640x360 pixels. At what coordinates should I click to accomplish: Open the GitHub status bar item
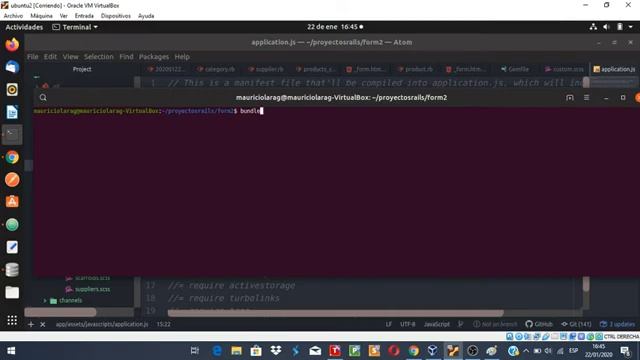539,324
